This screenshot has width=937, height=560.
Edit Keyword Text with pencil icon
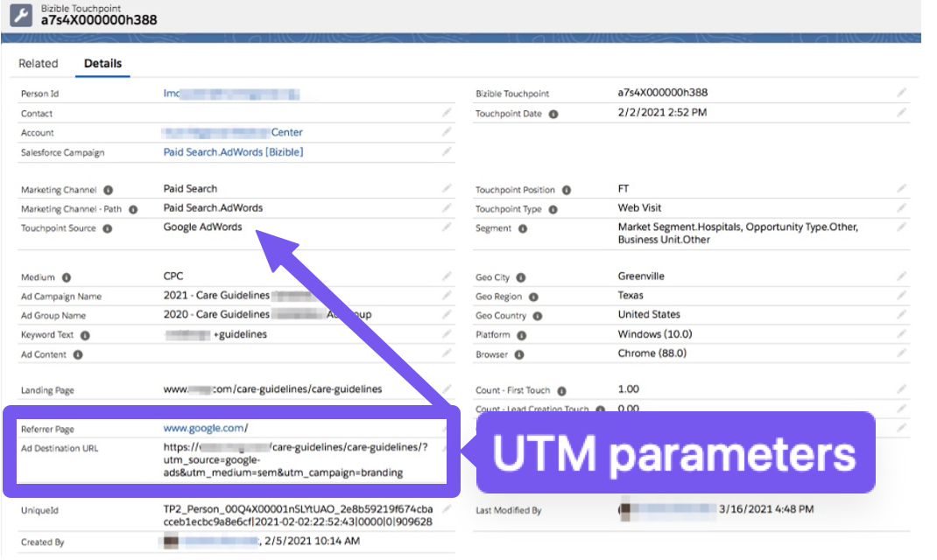coord(447,333)
